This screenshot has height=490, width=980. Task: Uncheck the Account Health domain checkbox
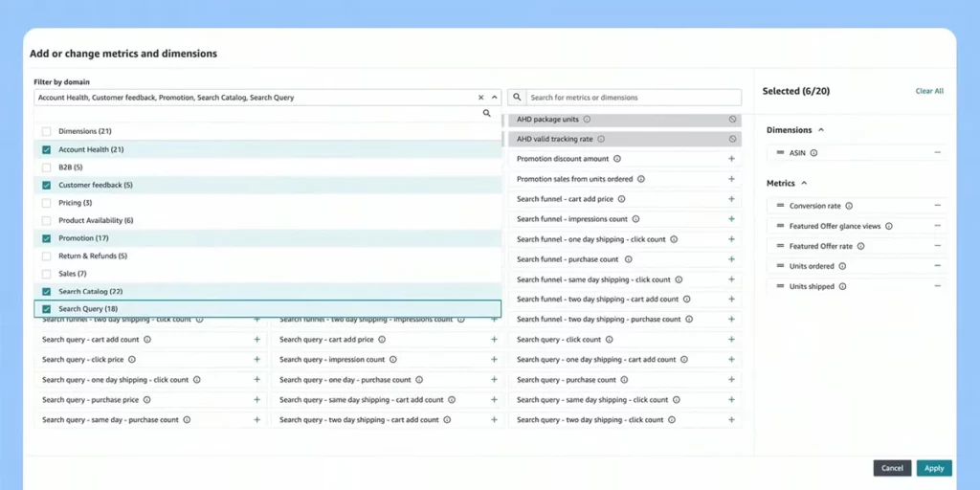click(46, 149)
